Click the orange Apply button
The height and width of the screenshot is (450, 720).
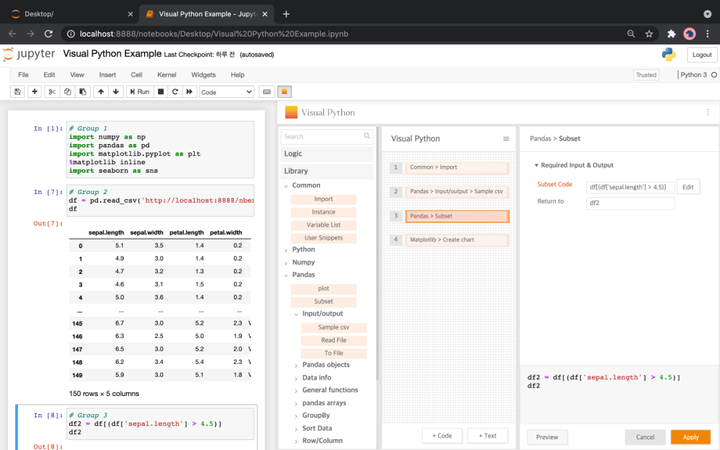point(690,437)
